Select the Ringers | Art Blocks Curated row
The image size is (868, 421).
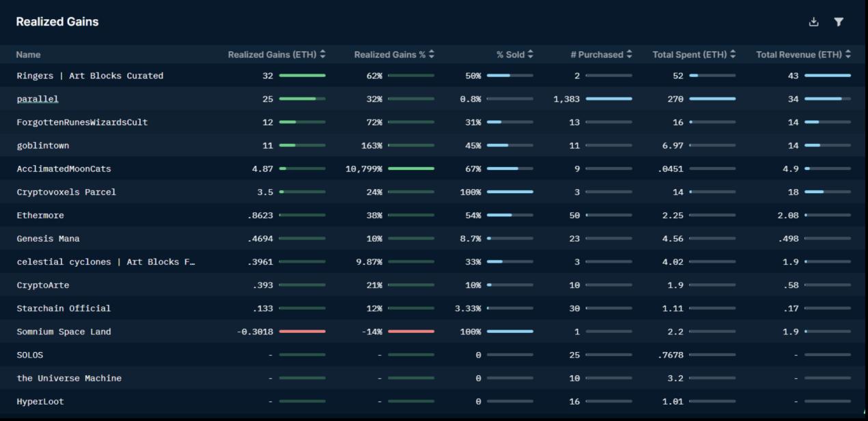[89, 76]
